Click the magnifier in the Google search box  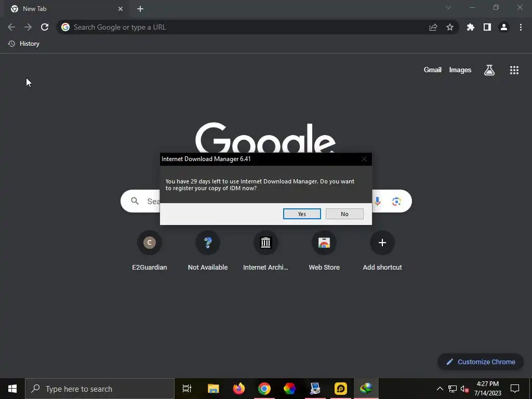tap(135, 201)
